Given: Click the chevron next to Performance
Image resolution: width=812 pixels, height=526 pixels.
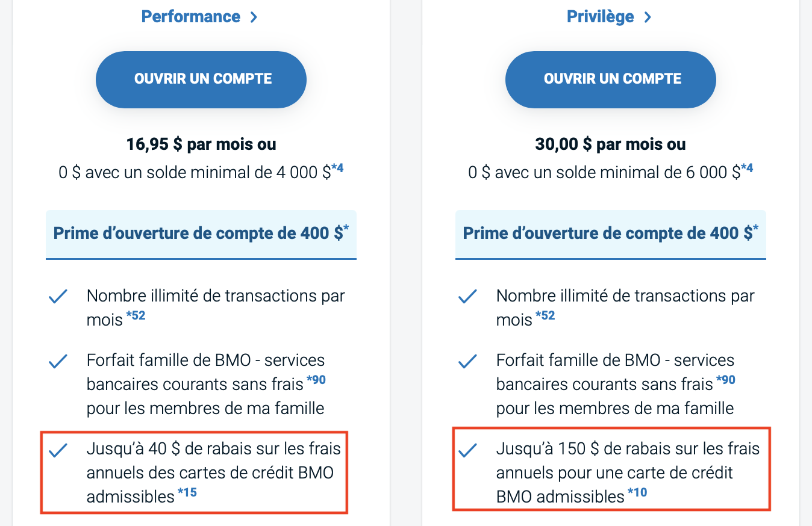Looking at the screenshot, I should pyautogui.click(x=254, y=17).
